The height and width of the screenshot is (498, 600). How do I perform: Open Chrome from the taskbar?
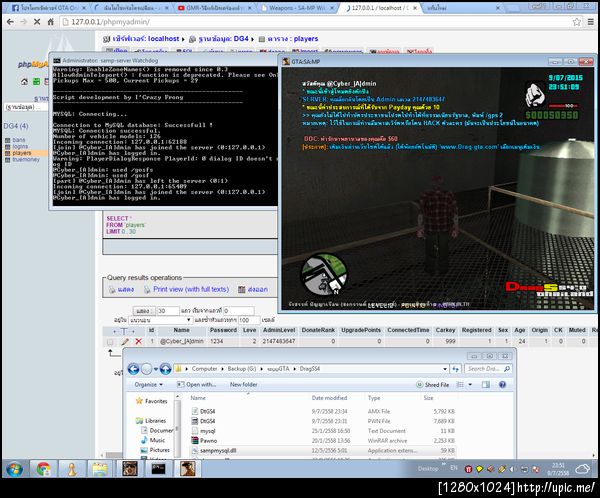tap(44, 469)
